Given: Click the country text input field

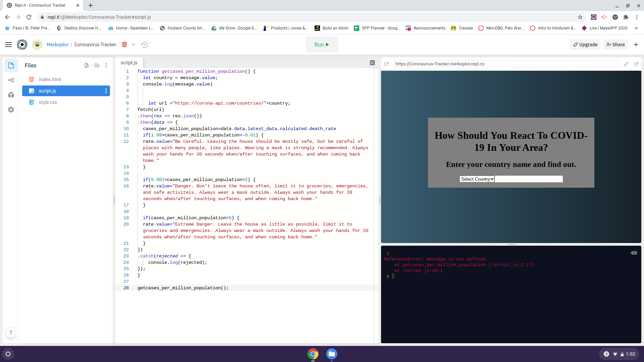Looking at the screenshot, I should [529, 179].
